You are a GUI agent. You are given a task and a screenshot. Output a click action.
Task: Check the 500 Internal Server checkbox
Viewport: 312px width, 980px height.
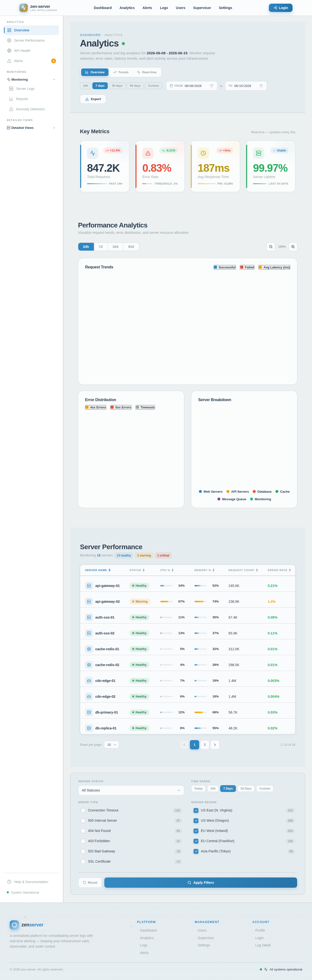click(x=83, y=820)
